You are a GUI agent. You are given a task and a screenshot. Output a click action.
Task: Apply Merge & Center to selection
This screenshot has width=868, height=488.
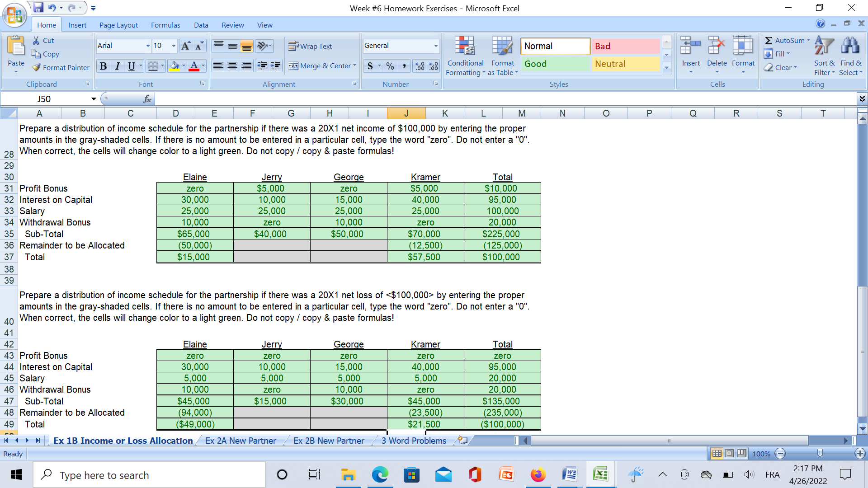tap(322, 66)
